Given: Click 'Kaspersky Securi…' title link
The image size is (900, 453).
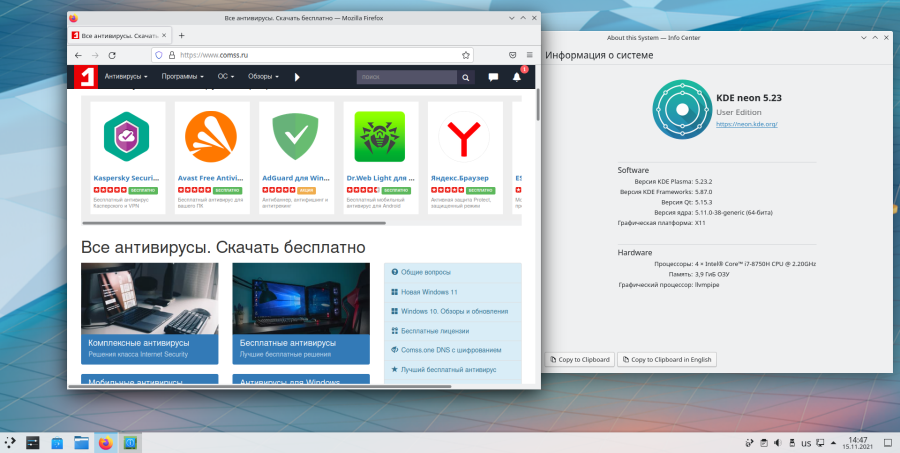Looking at the screenshot, I should pos(126,178).
